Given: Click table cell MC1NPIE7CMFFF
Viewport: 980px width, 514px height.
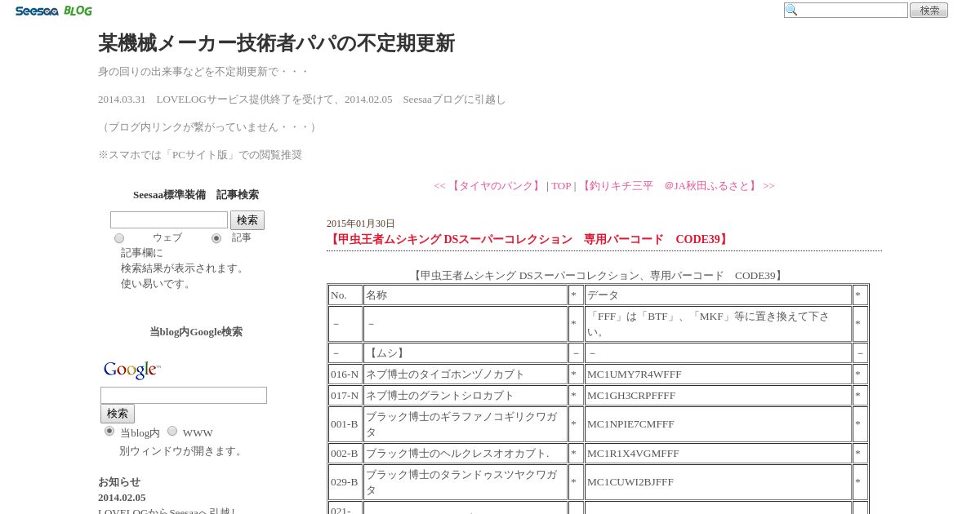Looking at the screenshot, I should [x=718, y=424].
